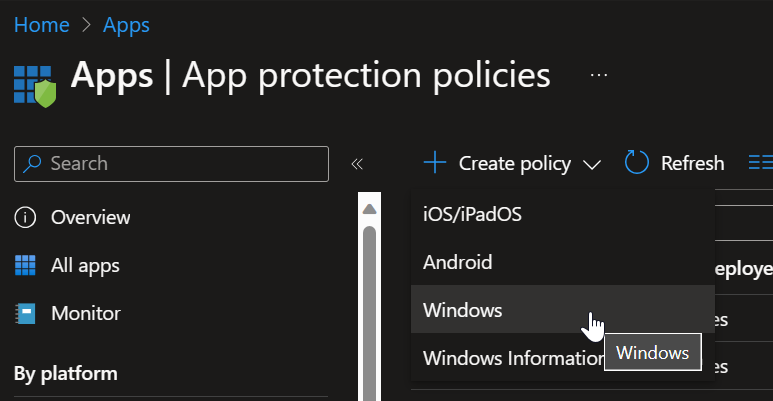
Task: Choose Android in the Create policy menu
Action: click(x=457, y=262)
